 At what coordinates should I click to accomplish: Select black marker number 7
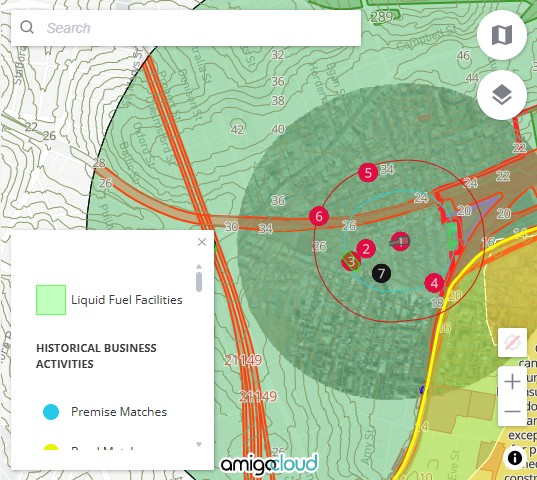[381, 273]
